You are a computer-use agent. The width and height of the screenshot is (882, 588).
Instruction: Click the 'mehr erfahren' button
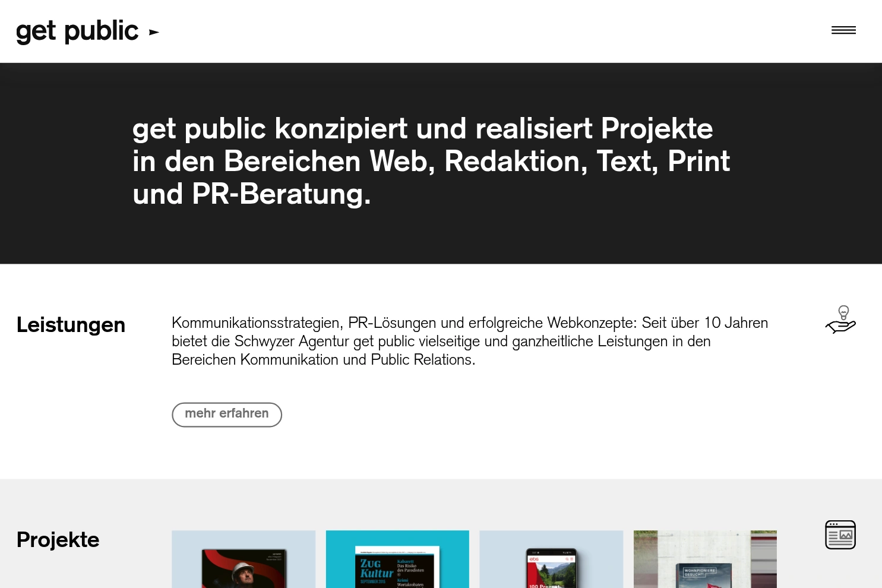[x=226, y=414]
